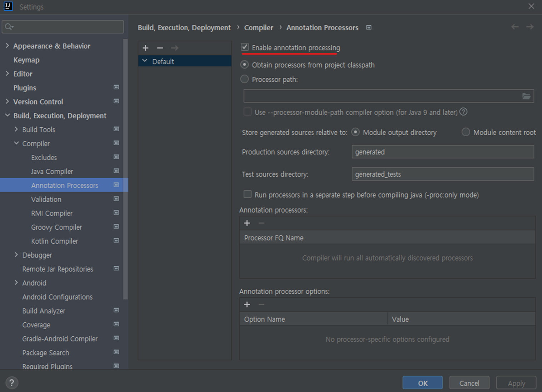
Task: Enable run processors in separate step checkbox
Action: [247, 194]
